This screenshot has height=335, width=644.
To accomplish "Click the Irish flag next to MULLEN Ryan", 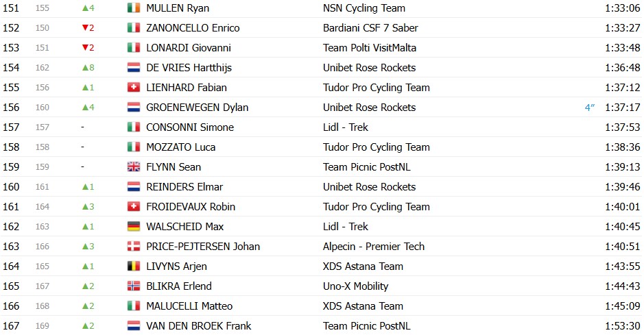I will tap(134, 8).
